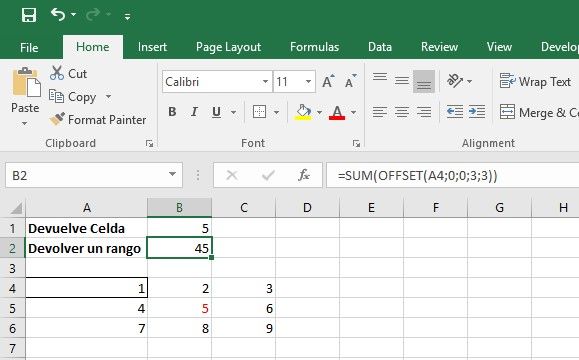Click the Paste clipboard icon
579x360 pixels.
pos(26,82)
